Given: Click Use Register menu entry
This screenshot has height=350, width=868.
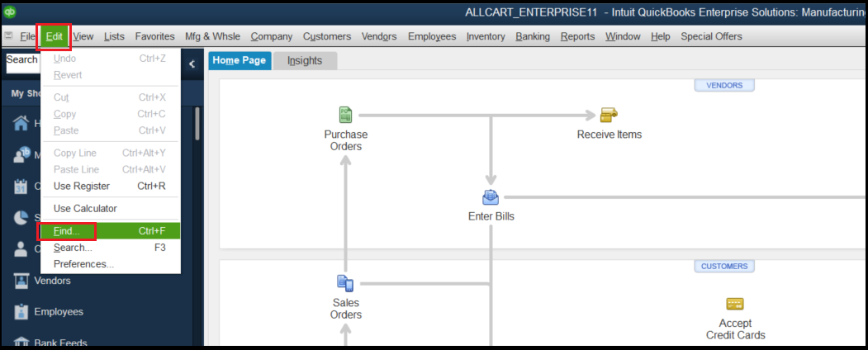Looking at the screenshot, I should coord(81,186).
